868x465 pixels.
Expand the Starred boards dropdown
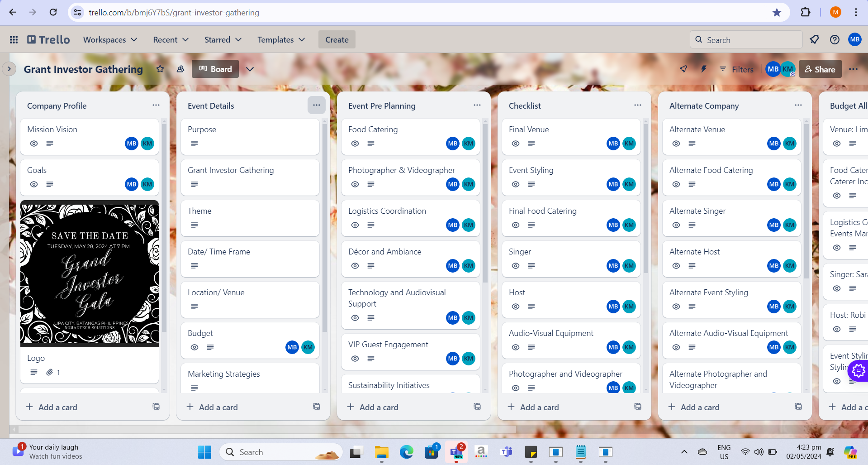click(x=223, y=40)
